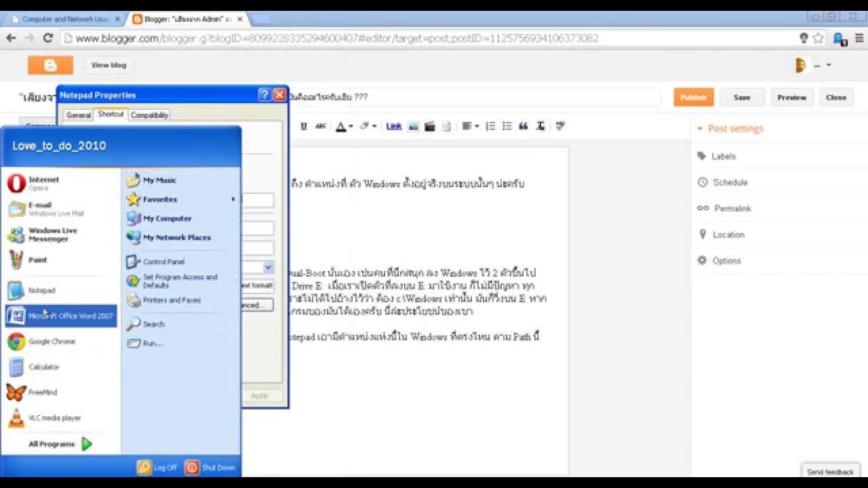868x488 pixels.
Task: Open text color dropdown arrow
Action: [x=351, y=127]
